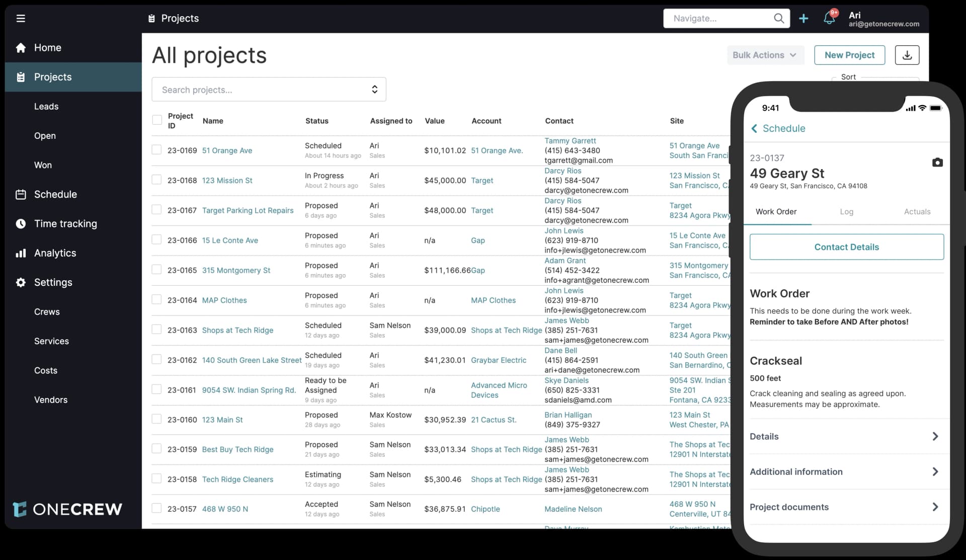The width and height of the screenshot is (966, 560).
Task: Click the Time tracking clock icon
Action: [21, 223]
